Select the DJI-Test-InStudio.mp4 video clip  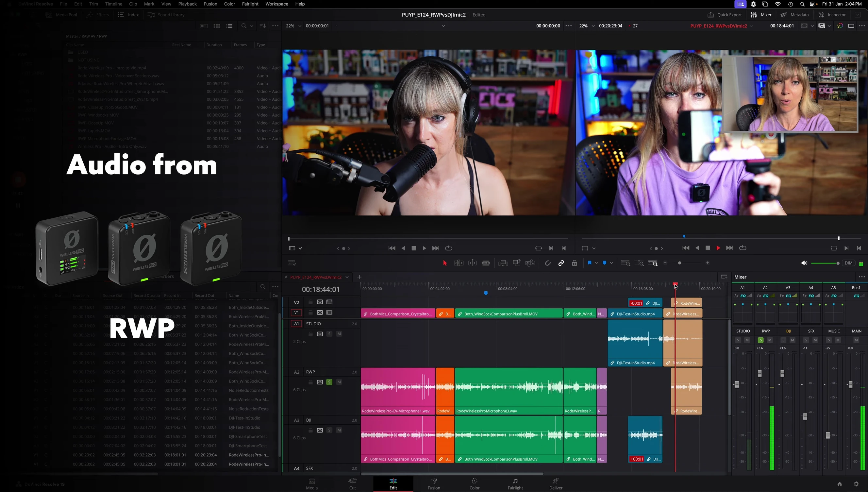(x=635, y=314)
